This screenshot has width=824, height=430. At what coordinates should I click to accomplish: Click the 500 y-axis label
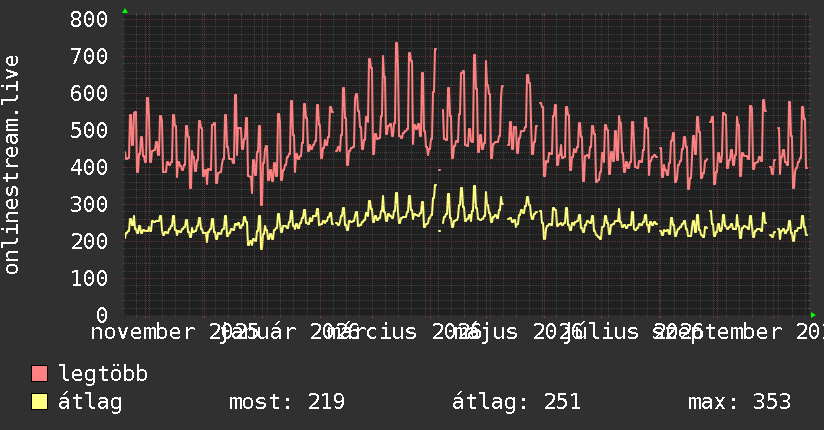click(89, 130)
